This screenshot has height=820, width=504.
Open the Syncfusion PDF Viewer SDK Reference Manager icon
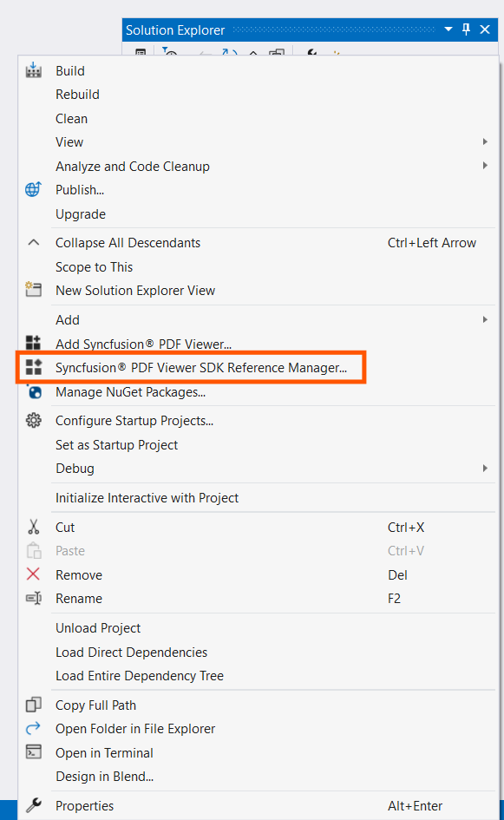point(33,367)
